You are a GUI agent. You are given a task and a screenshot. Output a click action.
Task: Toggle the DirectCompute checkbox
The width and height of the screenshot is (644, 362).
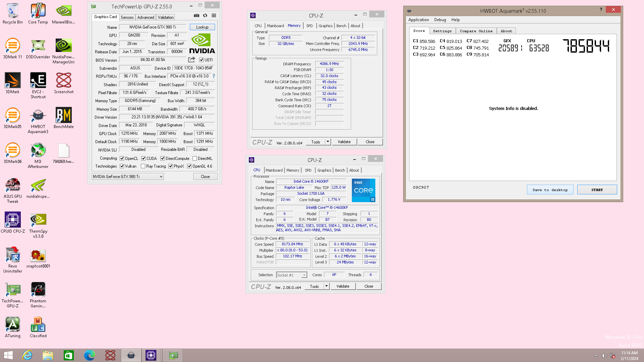[163, 159]
